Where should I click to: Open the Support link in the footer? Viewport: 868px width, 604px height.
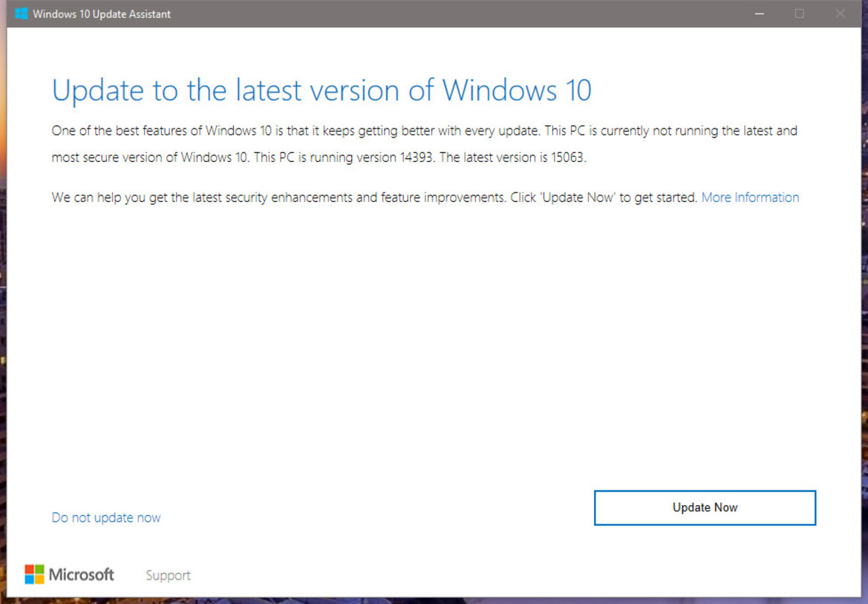pos(168,575)
